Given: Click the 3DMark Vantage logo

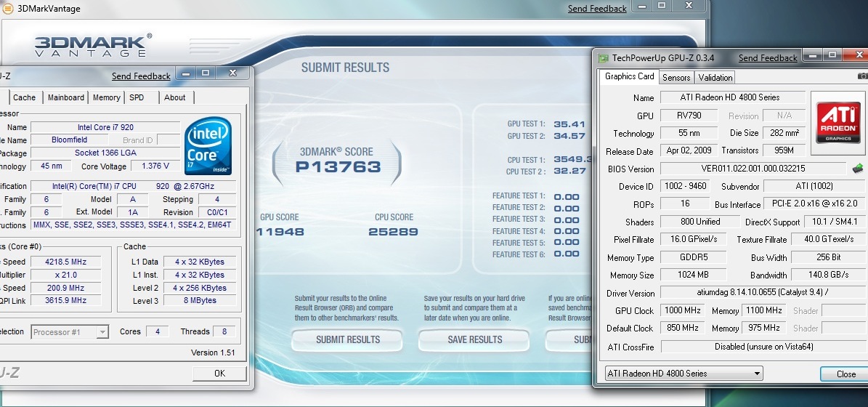Looking at the screenshot, I should point(93,45).
